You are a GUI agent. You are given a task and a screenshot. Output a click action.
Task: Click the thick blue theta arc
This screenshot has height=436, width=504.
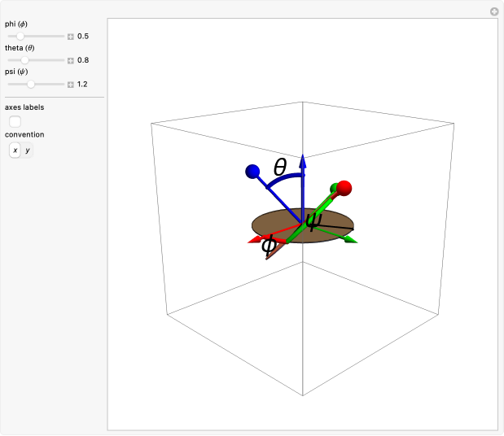pyautogui.click(x=285, y=181)
